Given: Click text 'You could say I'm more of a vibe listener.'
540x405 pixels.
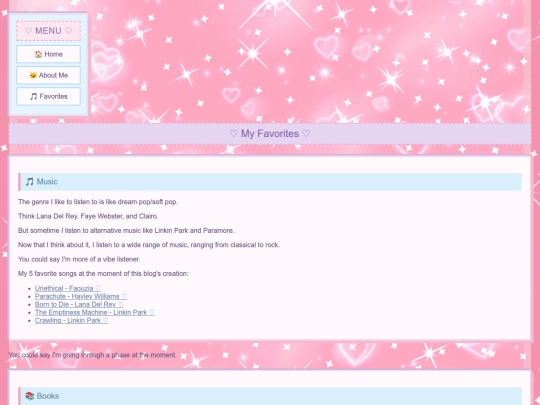Looking at the screenshot, I should click(79, 259).
